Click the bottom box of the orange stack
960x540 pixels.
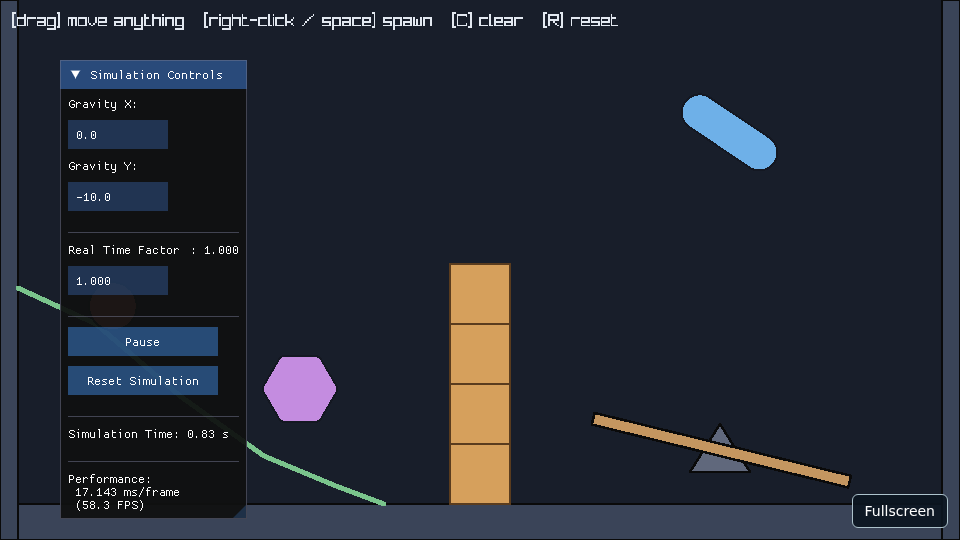(480, 474)
